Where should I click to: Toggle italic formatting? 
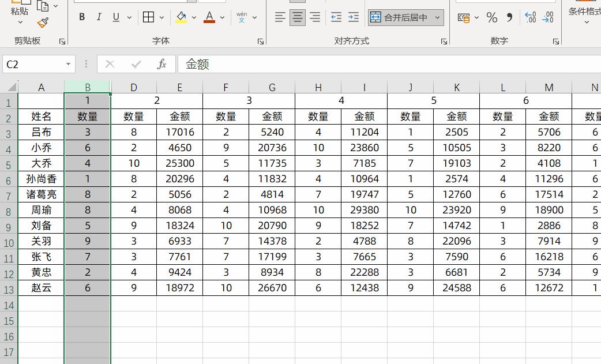[99, 17]
